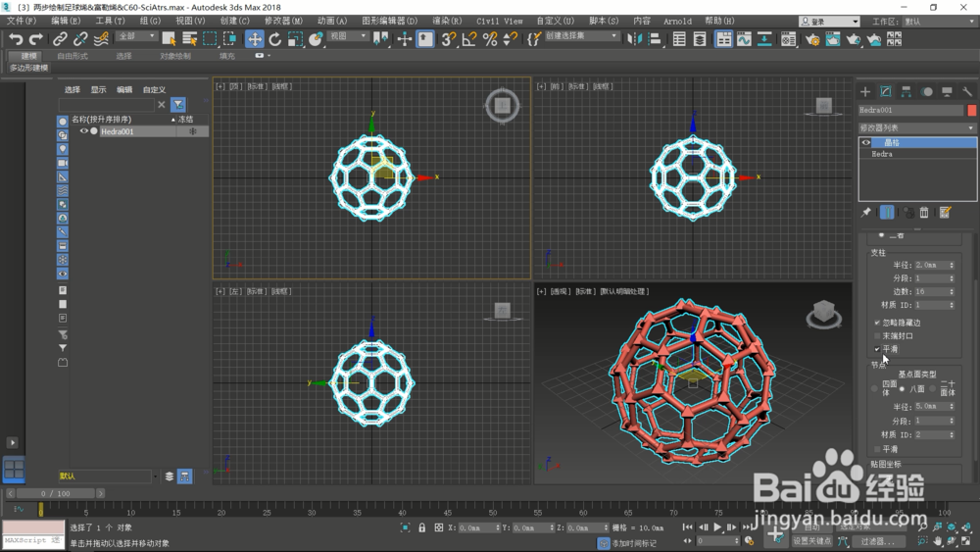Click 选择 menu in scene explorer

[x=73, y=89]
